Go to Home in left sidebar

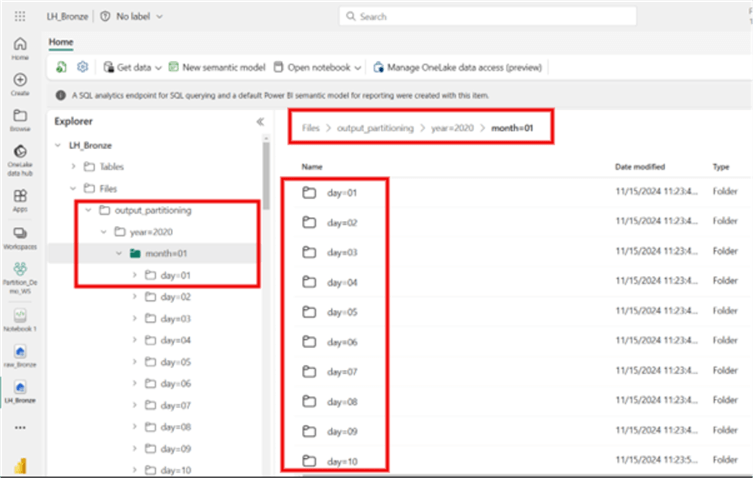(x=20, y=49)
